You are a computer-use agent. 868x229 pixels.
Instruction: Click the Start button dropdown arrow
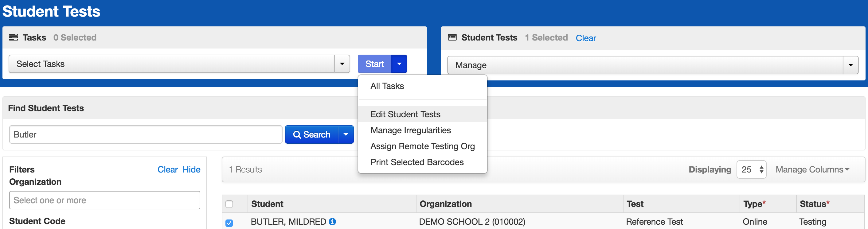[399, 64]
